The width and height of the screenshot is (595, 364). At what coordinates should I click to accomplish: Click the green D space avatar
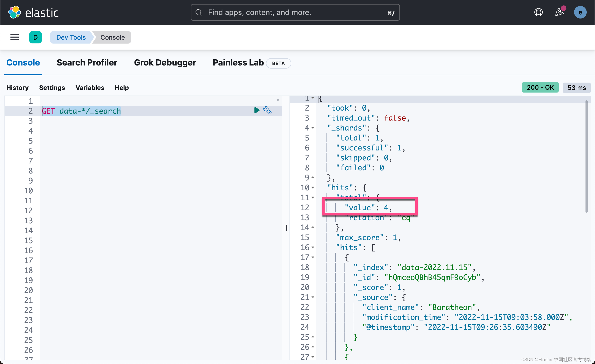(35, 37)
